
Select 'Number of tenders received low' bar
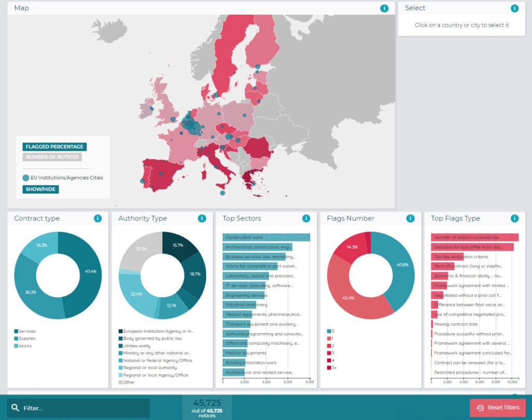[x=474, y=238]
